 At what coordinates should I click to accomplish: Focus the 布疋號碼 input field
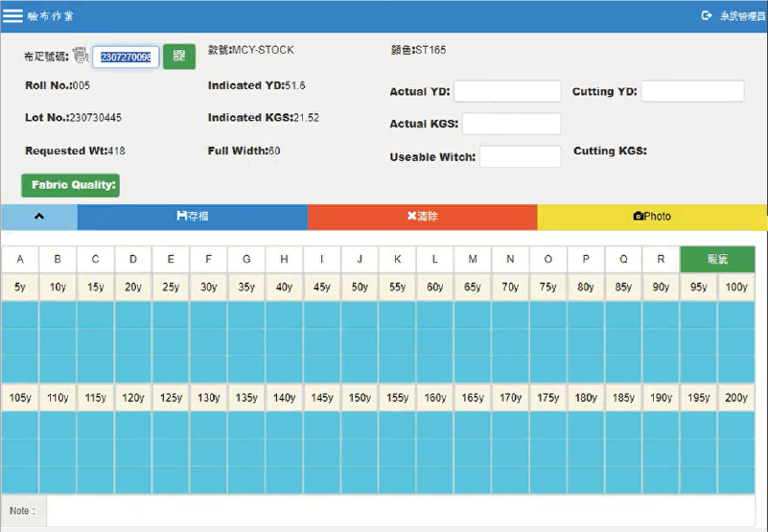126,58
